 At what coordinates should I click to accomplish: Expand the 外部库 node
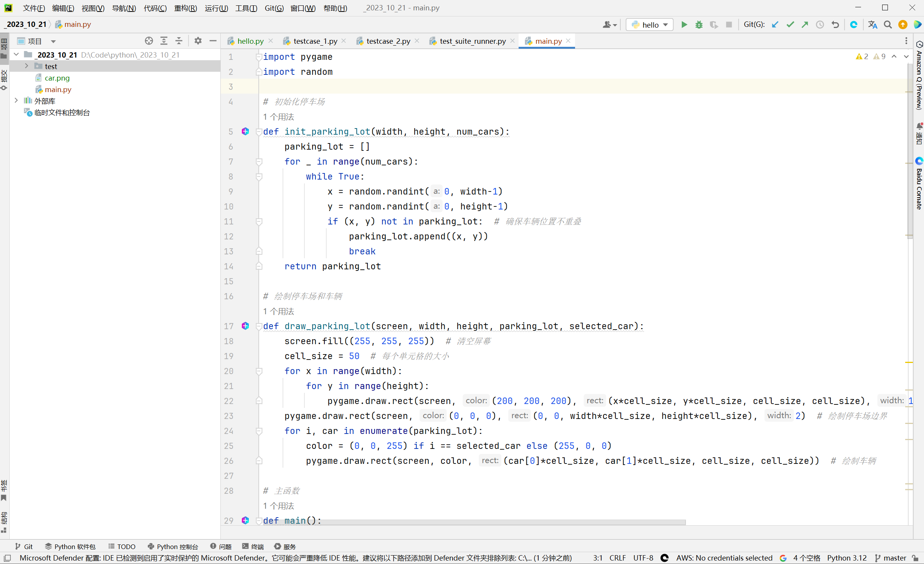(x=17, y=101)
